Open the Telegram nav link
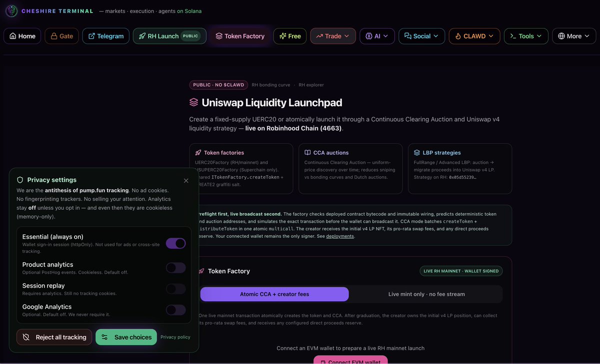The height and width of the screenshot is (364, 600). (x=106, y=36)
